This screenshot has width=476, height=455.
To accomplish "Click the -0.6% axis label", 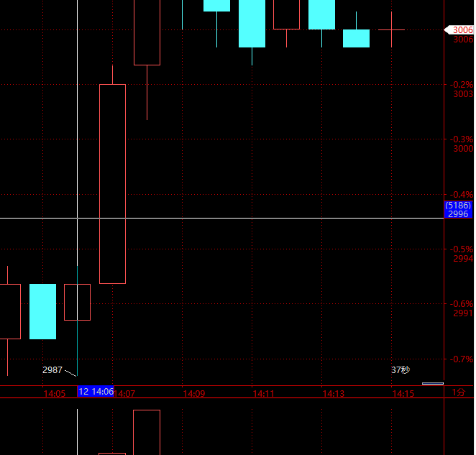I will [462, 304].
